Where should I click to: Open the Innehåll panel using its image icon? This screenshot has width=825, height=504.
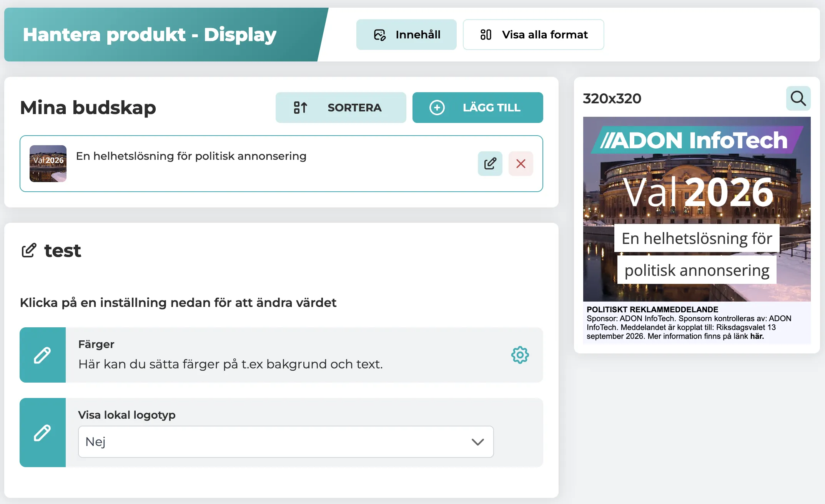point(380,34)
